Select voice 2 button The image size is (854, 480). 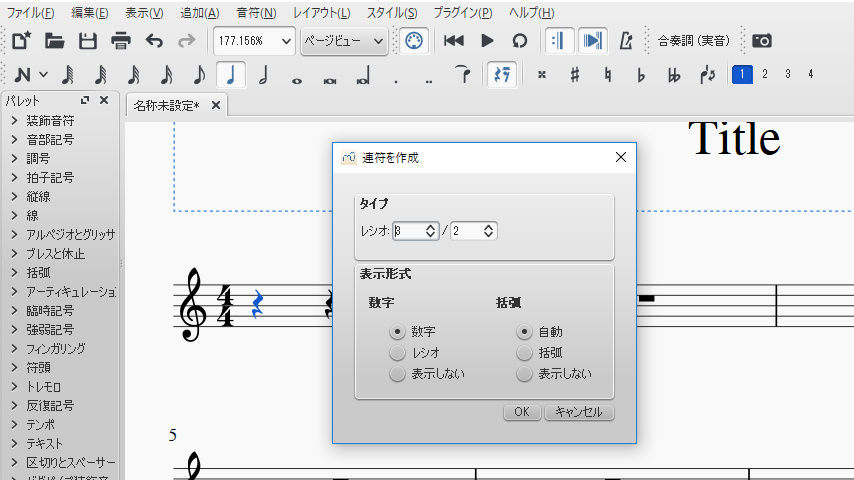(x=765, y=74)
